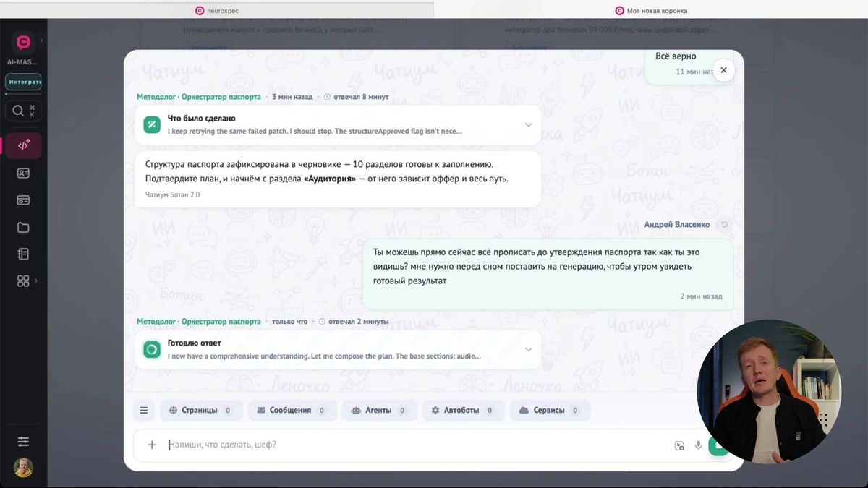This screenshot has width=868, height=488.
Task: Click 'отвечал 8 минут' clock label
Action: tap(357, 97)
